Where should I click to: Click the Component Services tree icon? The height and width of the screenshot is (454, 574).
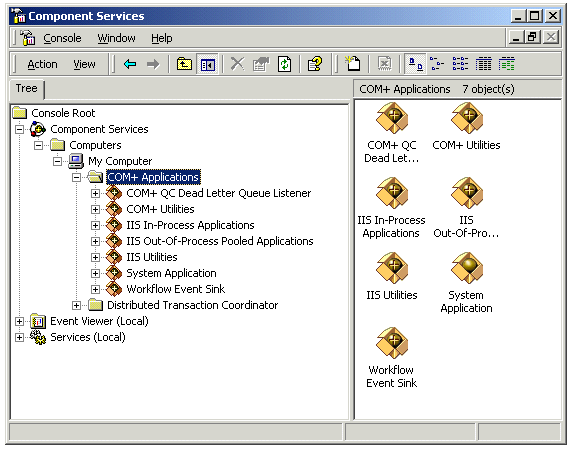tap(38, 129)
